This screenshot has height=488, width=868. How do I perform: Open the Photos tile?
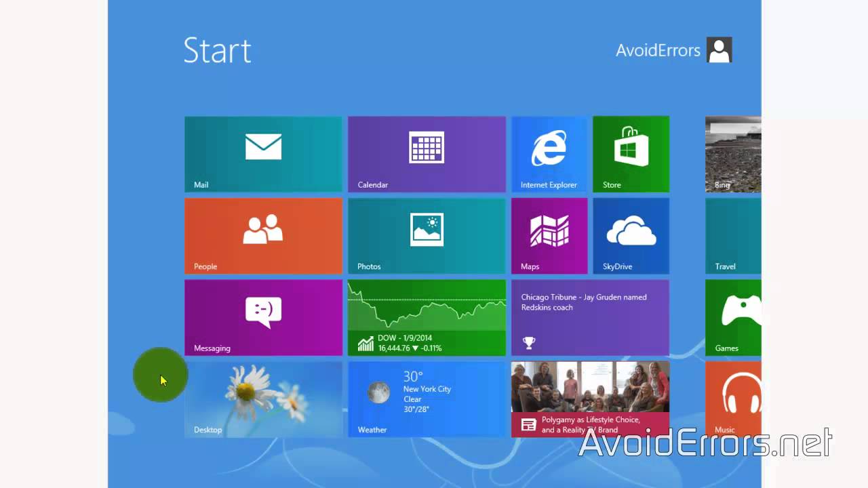[427, 236]
